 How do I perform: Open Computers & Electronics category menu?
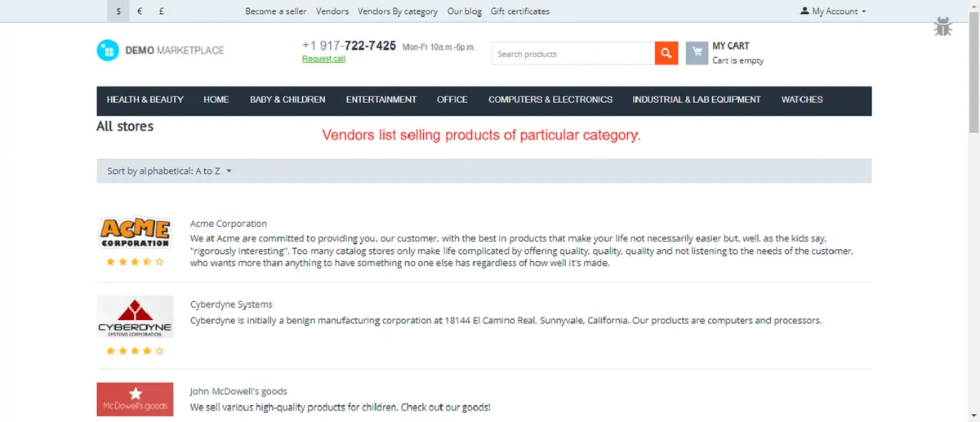coord(550,100)
